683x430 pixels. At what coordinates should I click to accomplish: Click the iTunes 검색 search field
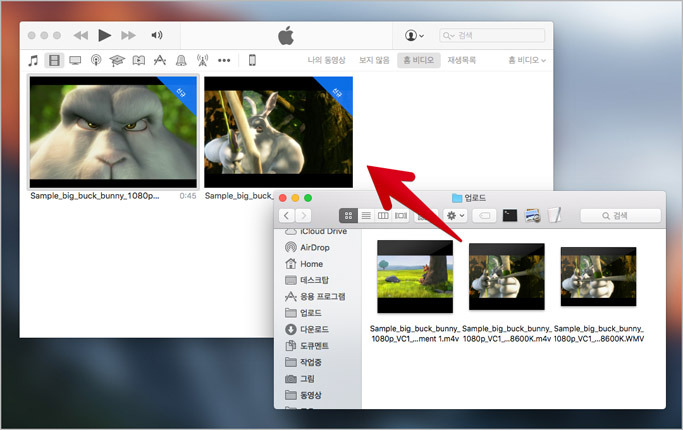point(492,35)
